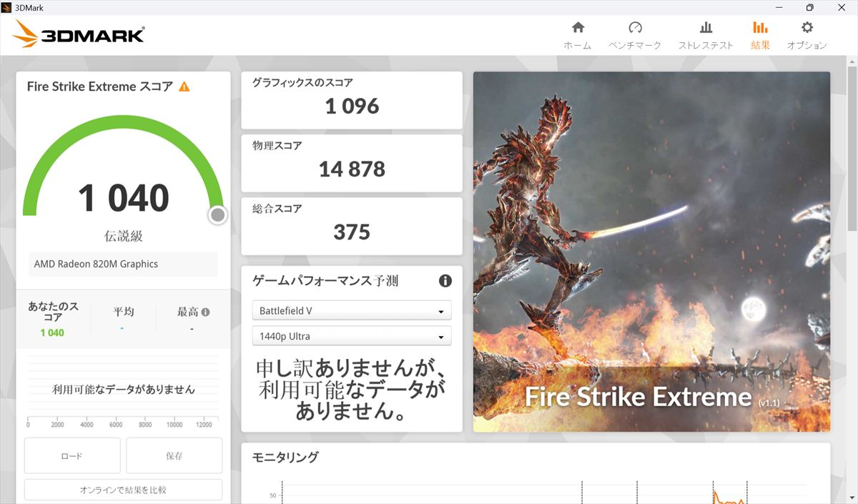Click the graphics score card showing 1 096
The image size is (858, 504).
(x=351, y=99)
